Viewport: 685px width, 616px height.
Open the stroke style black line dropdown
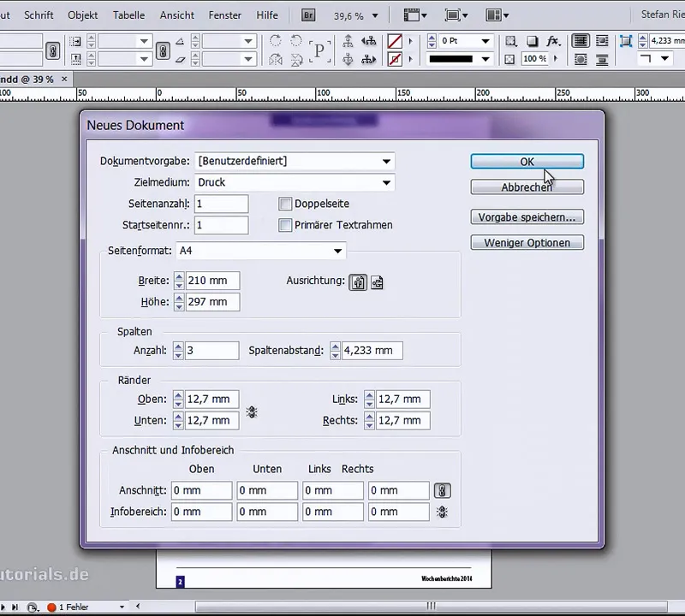pyautogui.click(x=485, y=59)
